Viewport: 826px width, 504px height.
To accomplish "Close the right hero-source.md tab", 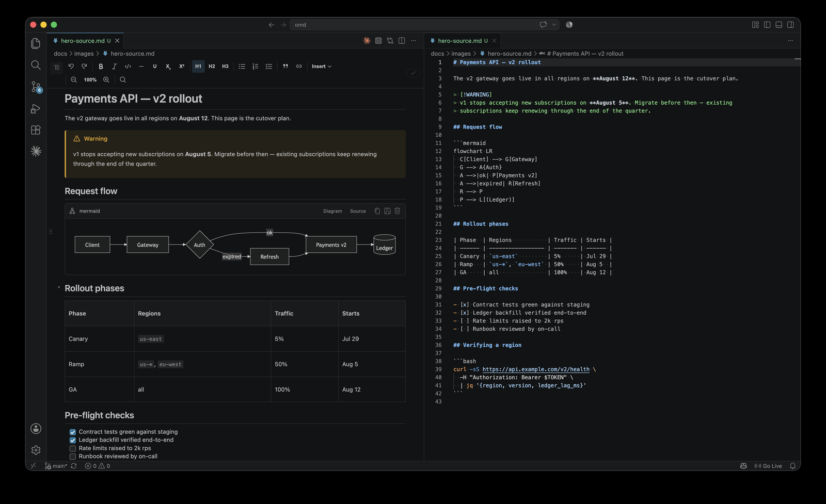I will [494, 40].
